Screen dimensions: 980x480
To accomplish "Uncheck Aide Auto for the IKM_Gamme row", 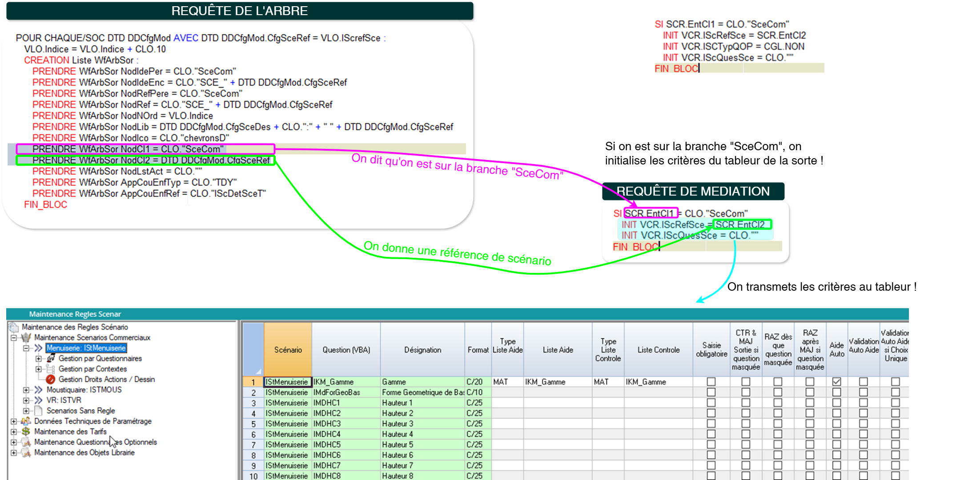I will click(x=836, y=382).
